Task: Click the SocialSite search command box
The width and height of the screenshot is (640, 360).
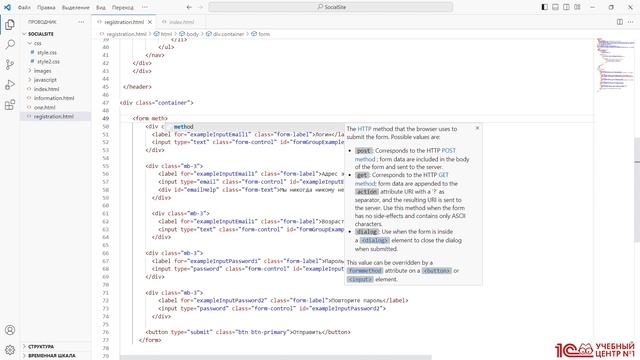Action: coord(331,7)
